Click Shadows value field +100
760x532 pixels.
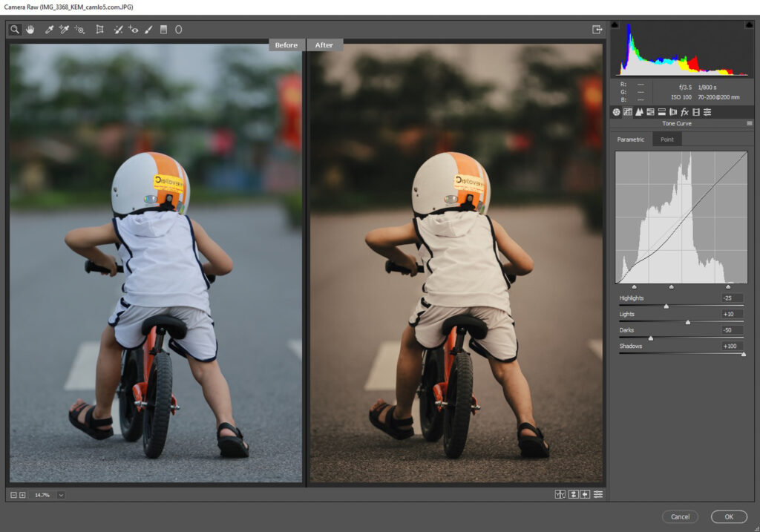tap(732, 346)
